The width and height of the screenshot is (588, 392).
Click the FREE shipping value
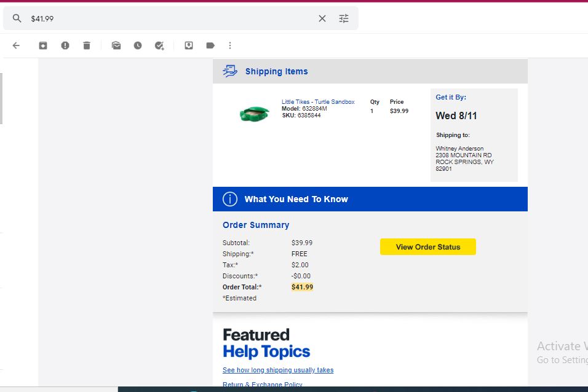[x=300, y=254]
